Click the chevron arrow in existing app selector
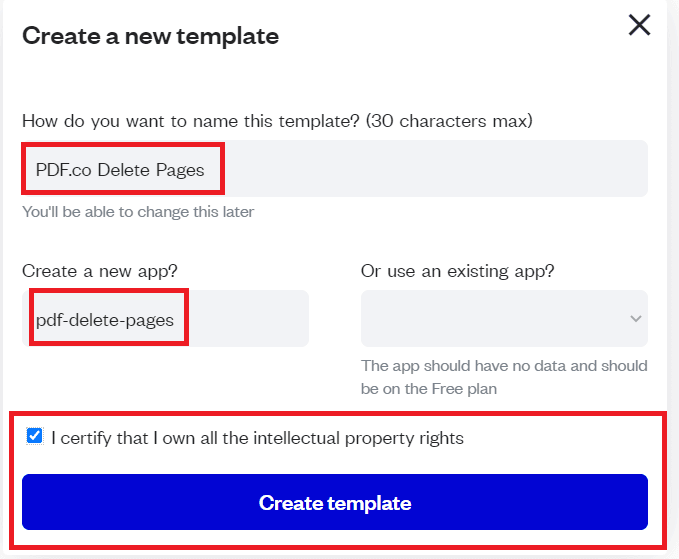Image resolution: width=679 pixels, height=559 pixels. tap(635, 318)
